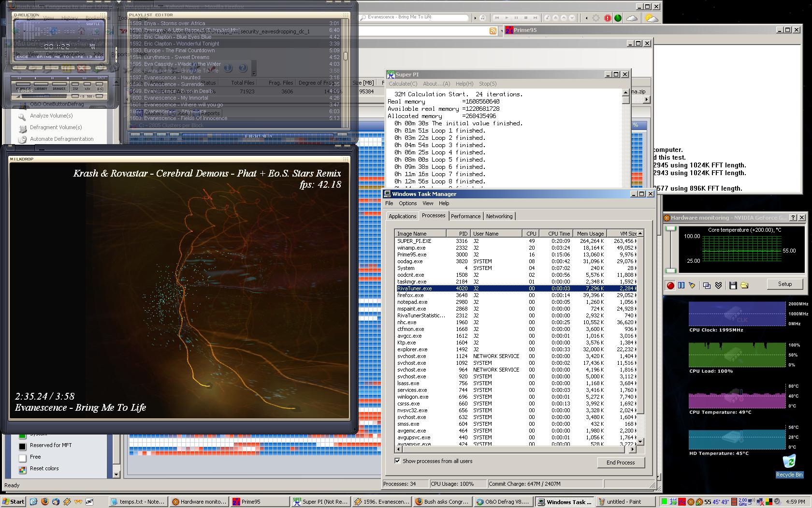The height and width of the screenshot is (508, 812).
Task: Open the Options menu in Task Manager
Action: tap(407, 203)
